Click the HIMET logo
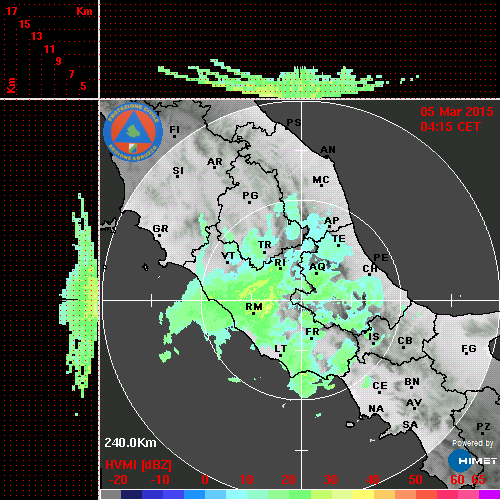The image size is (500, 500). (473, 461)
